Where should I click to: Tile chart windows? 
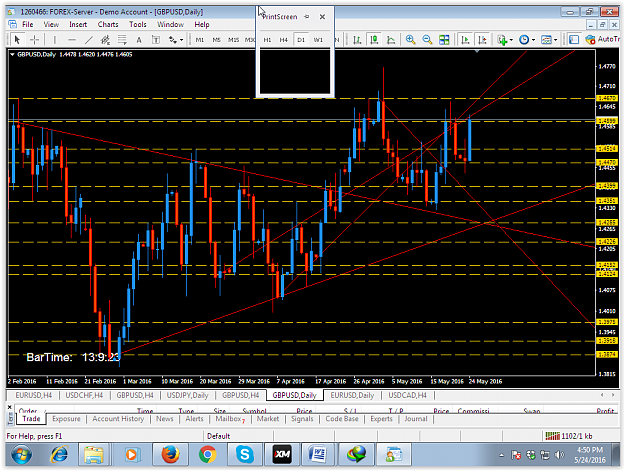coord(444,39)
